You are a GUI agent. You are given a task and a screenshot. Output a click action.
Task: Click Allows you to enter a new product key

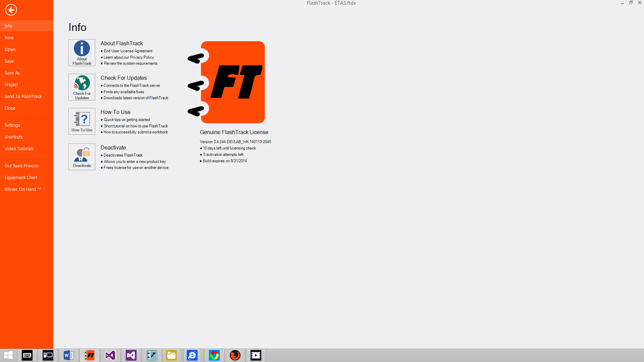(135, 162)
